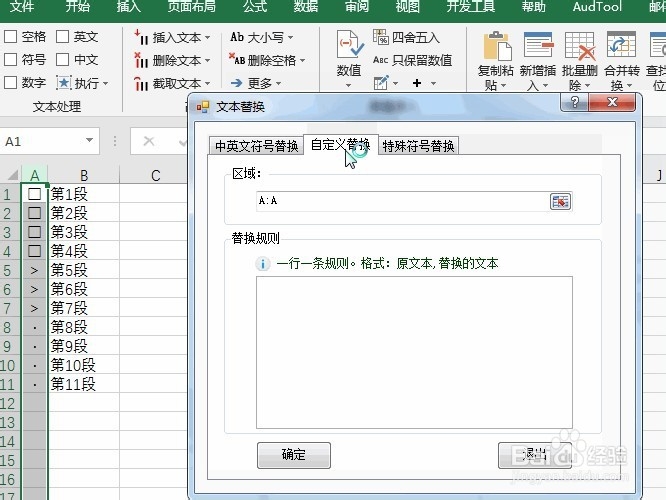The image size is (666, 500).
Task: Click the plus sign icon in the ribbon
Action: [417, 83]
